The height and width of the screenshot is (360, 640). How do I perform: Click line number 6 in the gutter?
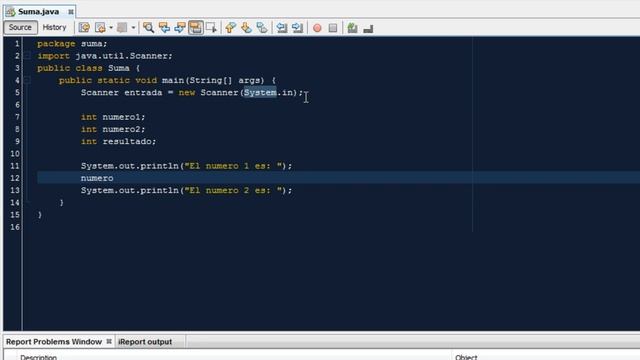[x=17, y=105]
